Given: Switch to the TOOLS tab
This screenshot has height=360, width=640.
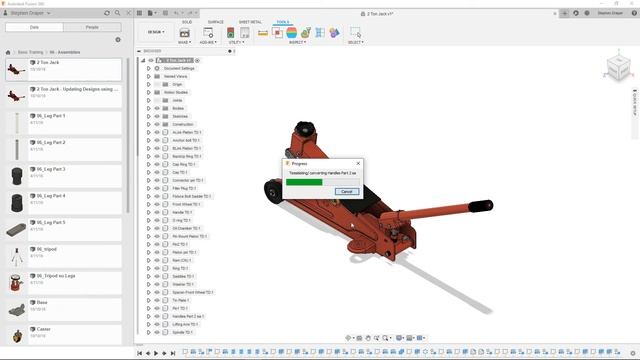Looking at the screenshot, I should (283, 22).
